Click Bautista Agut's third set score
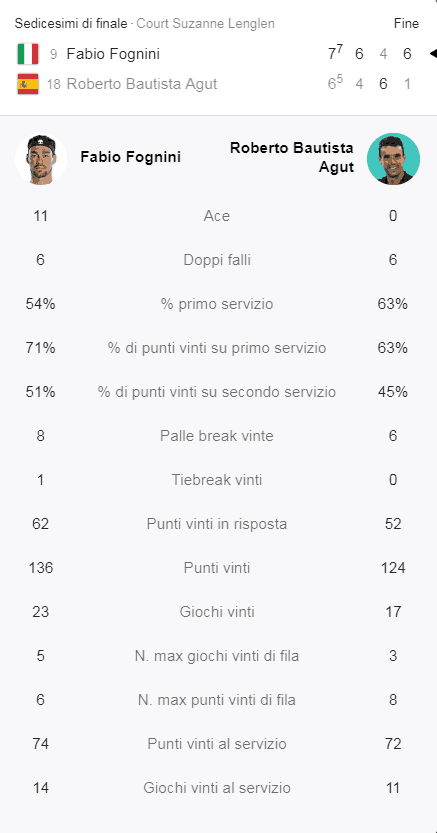The height and width of the screenshot is (833, 437). click(x=383, y=84)
